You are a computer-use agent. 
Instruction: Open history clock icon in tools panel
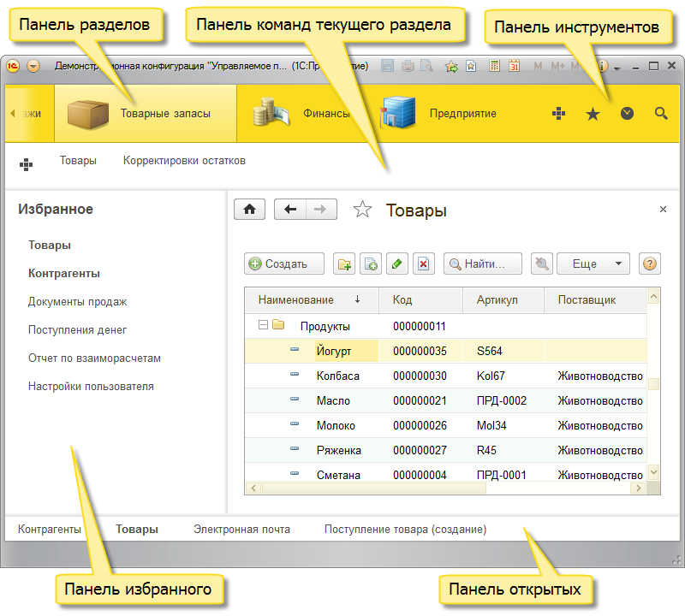pos(627,114)
